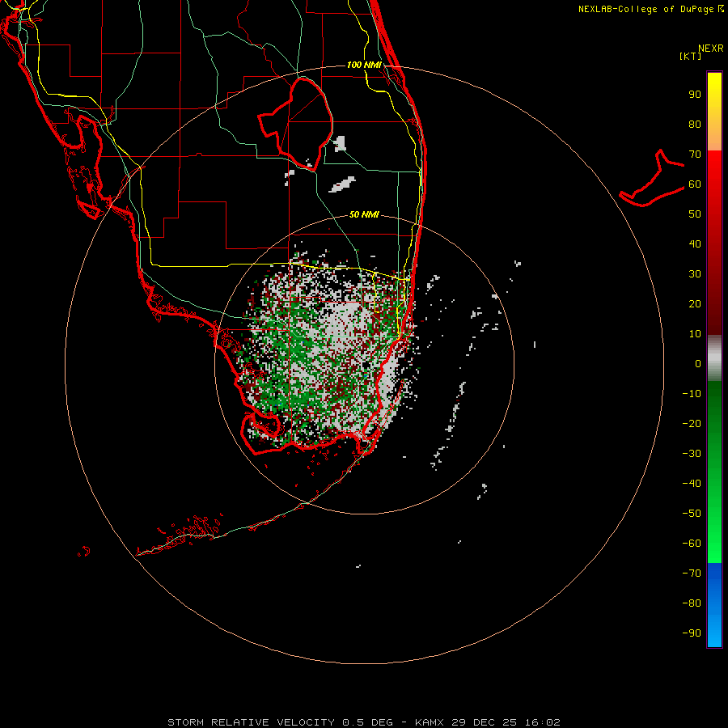728x728 pixels.
Task: Click the -90 value on velocity scale
Action: tap(692, 633)
